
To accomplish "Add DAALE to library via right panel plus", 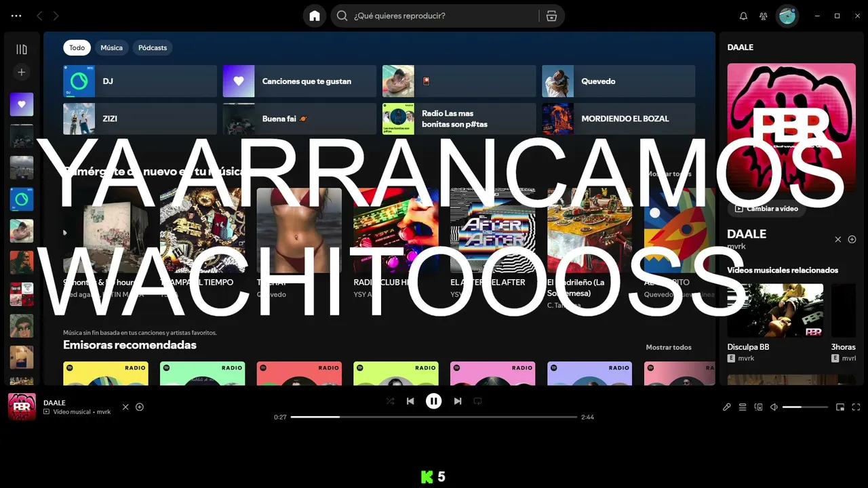I will click(852, 239).
